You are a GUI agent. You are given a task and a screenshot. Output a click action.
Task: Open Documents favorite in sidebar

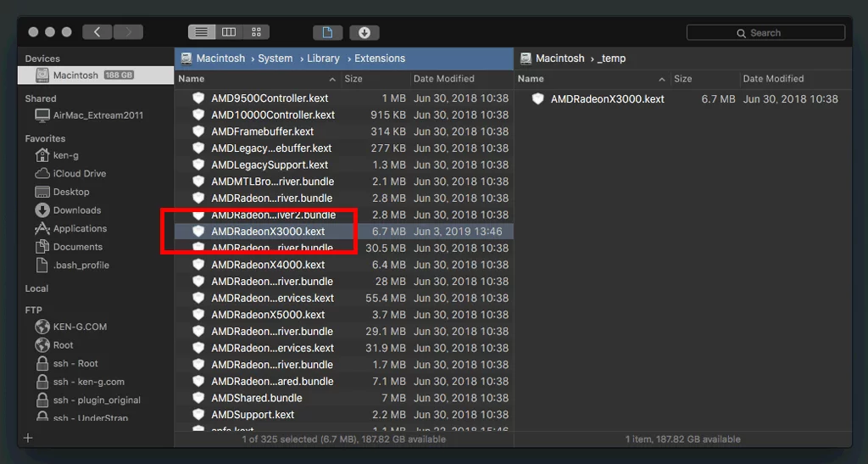[x=69, y=246]
